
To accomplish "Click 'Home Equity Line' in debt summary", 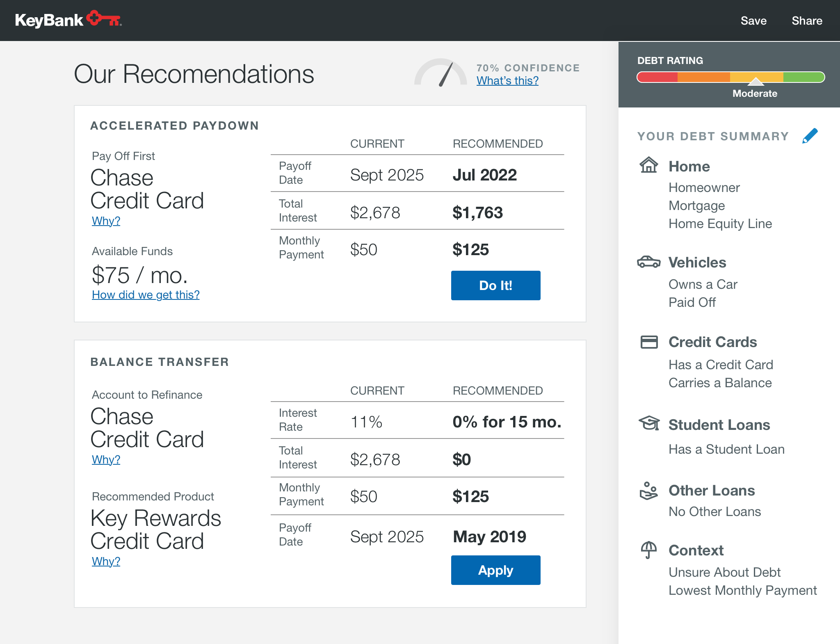I will 720,224.
